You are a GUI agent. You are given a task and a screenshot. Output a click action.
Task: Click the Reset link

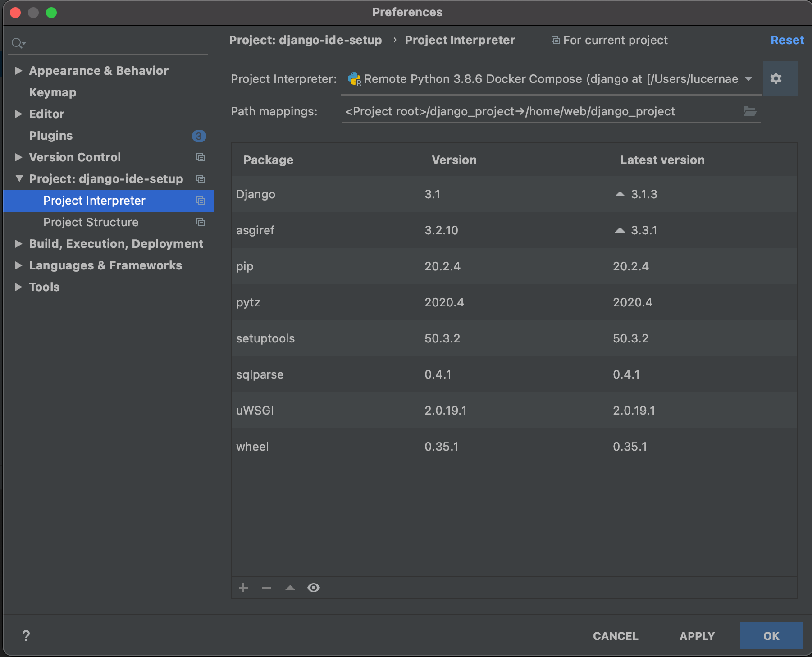point(787,40)
